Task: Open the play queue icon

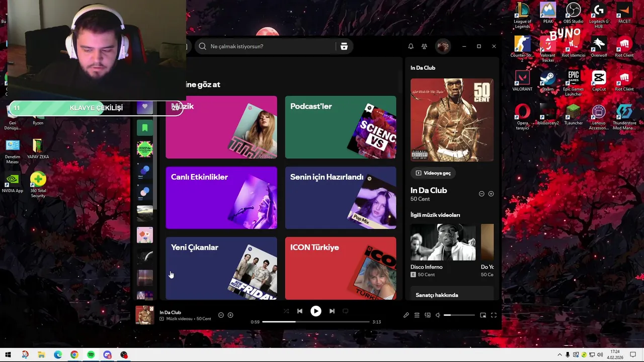Action: tap(417, 315)
